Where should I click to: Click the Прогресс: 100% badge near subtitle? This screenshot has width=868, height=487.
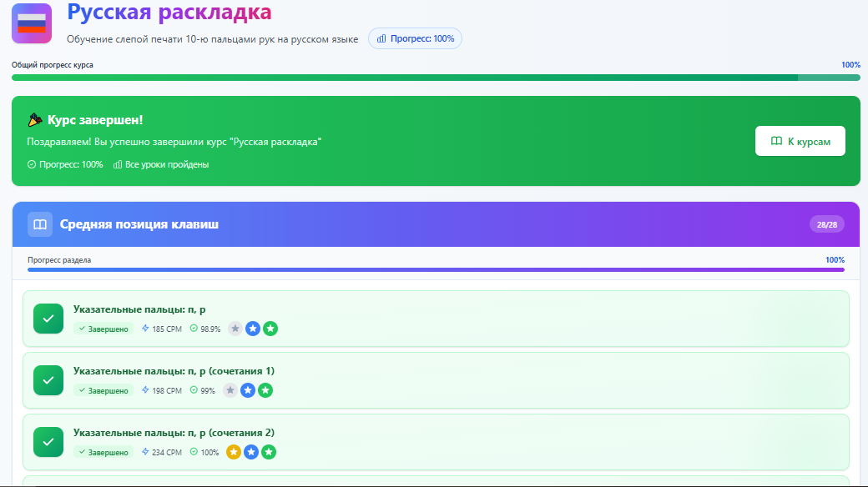click(415, 38)
